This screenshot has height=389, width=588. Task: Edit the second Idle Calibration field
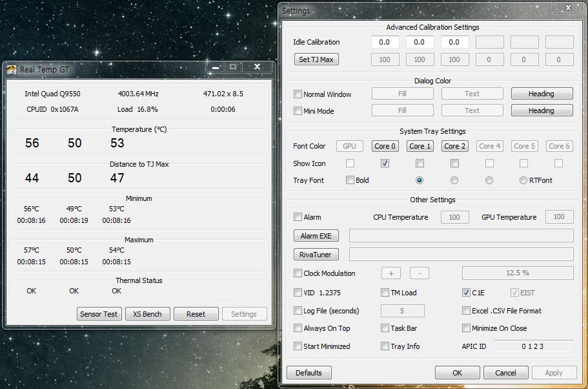click(420, 42)
